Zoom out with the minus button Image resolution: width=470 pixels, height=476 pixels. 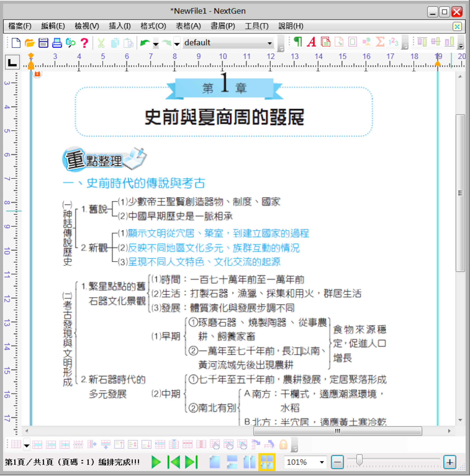(337, 462)
